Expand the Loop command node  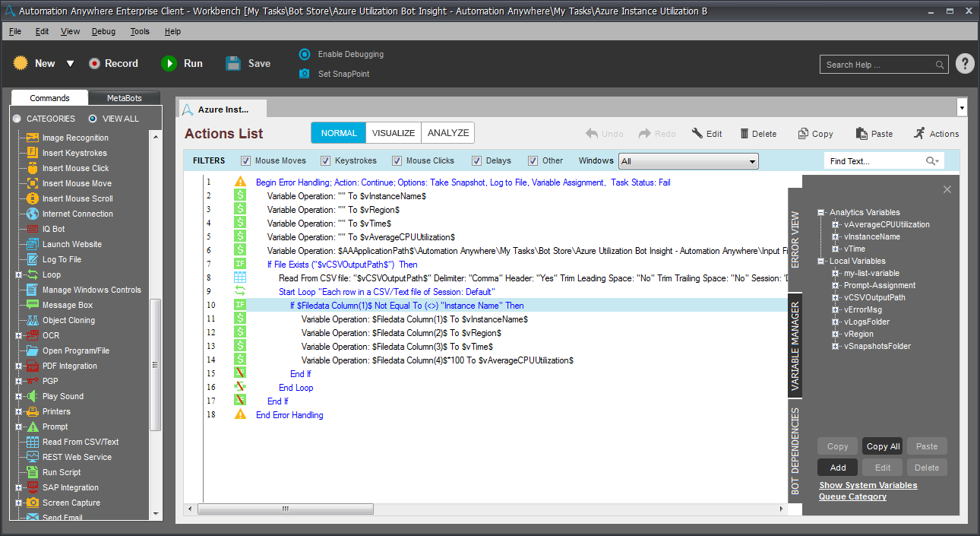click(x=19, y=274)
